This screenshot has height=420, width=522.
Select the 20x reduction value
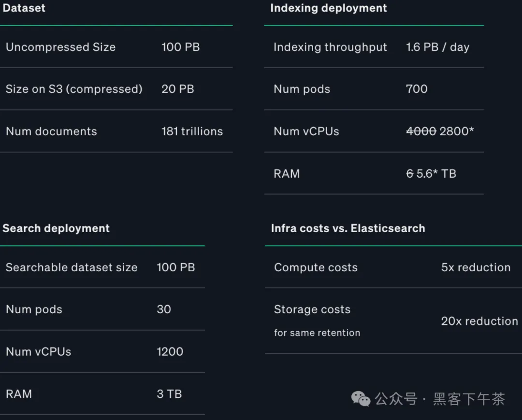pyautogui.click(x=479, y=321)
